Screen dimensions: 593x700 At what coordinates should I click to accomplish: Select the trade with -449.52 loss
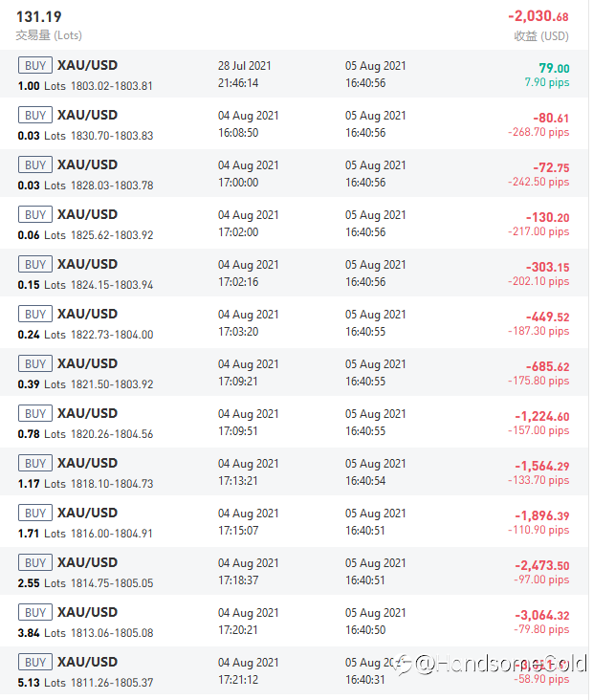point(294,322)
